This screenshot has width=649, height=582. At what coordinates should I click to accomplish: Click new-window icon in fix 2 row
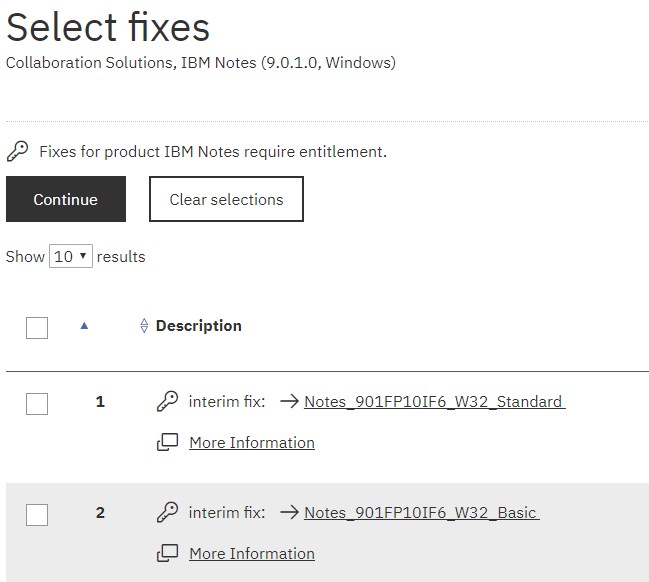tap(167, 553)
